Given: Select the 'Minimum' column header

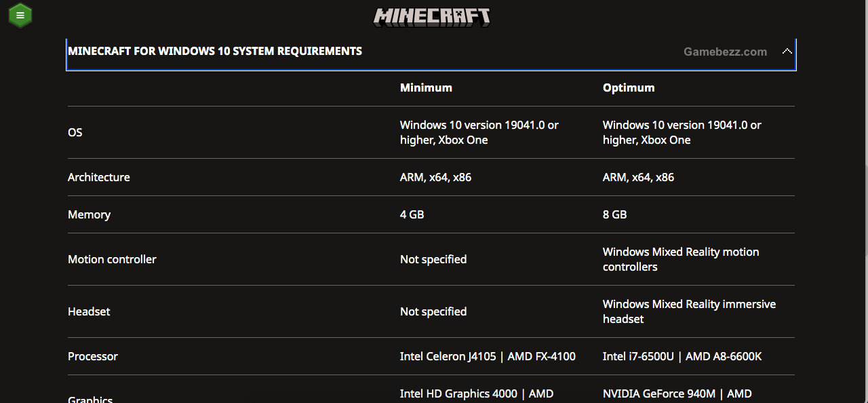Looking at the screenshot, I should tap(426, 88).
